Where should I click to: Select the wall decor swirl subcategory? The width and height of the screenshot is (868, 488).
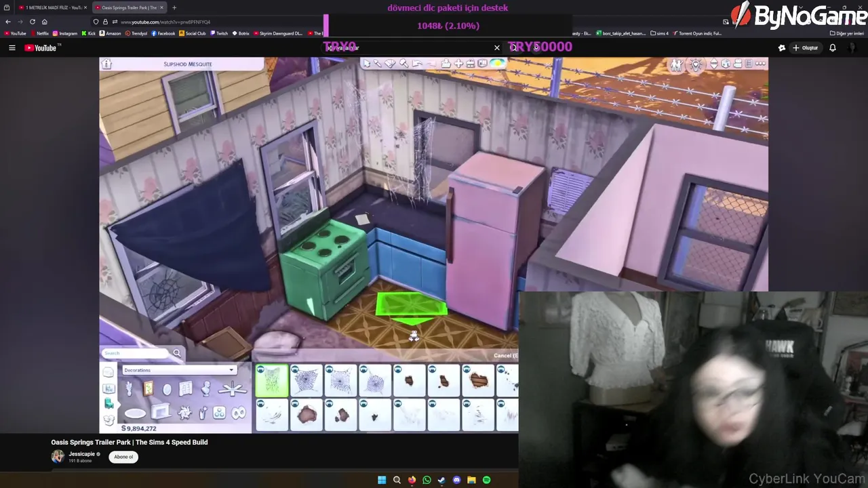[x=184, y=412]
